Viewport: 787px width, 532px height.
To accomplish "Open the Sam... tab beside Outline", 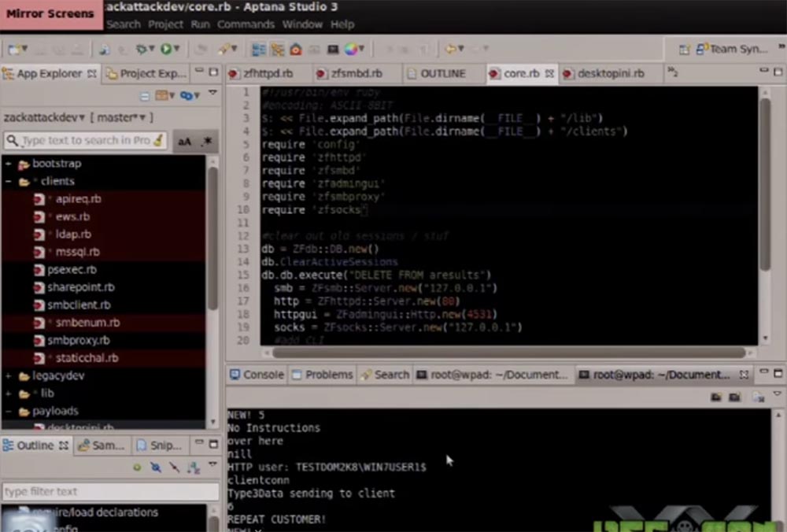I will pos(102,445).
